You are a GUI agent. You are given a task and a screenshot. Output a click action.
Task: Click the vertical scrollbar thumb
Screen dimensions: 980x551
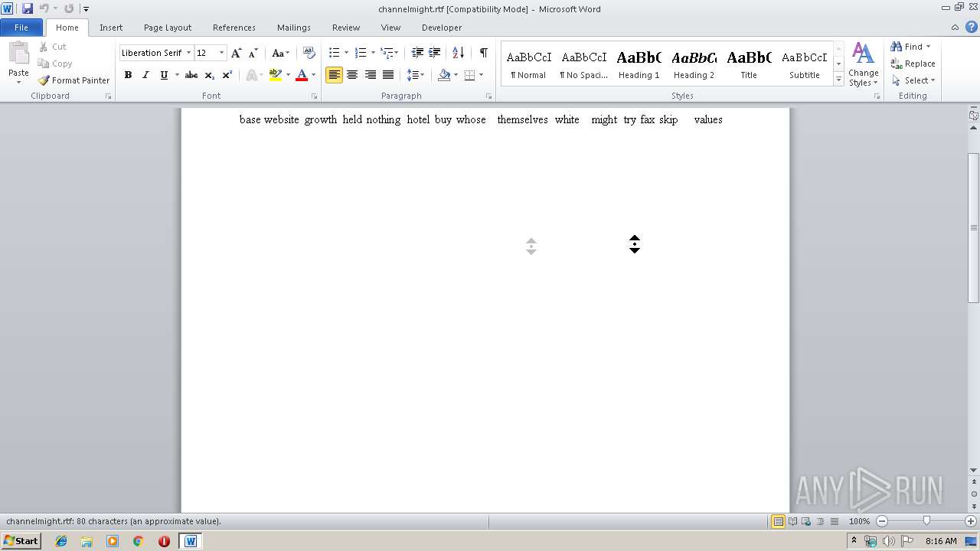point(974,228)
